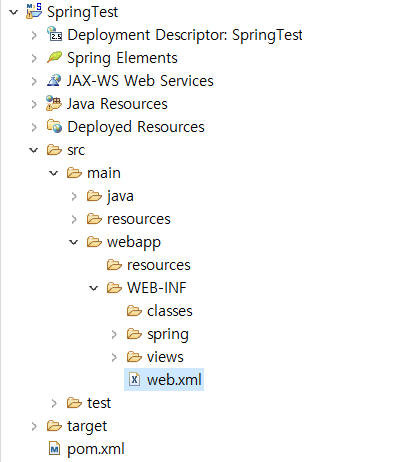Expand the target folder
Image resolution: width=403 pixels, height=462 pixels.
34,426
